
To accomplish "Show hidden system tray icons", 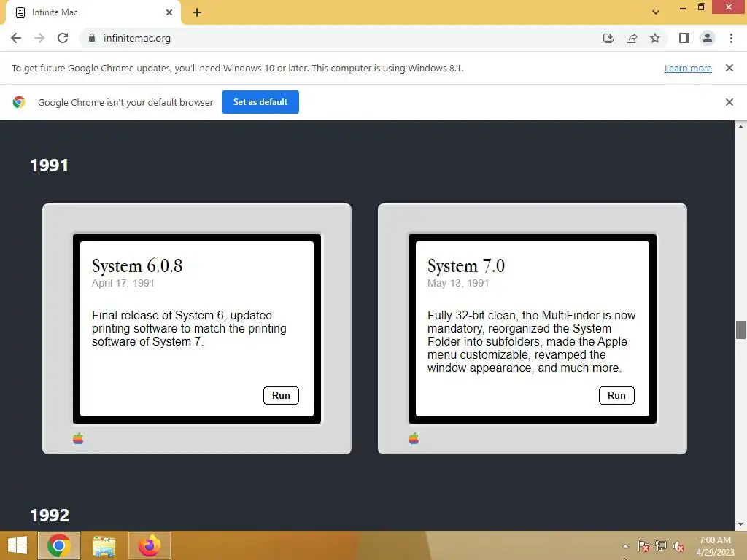I will tap(625, 546).
